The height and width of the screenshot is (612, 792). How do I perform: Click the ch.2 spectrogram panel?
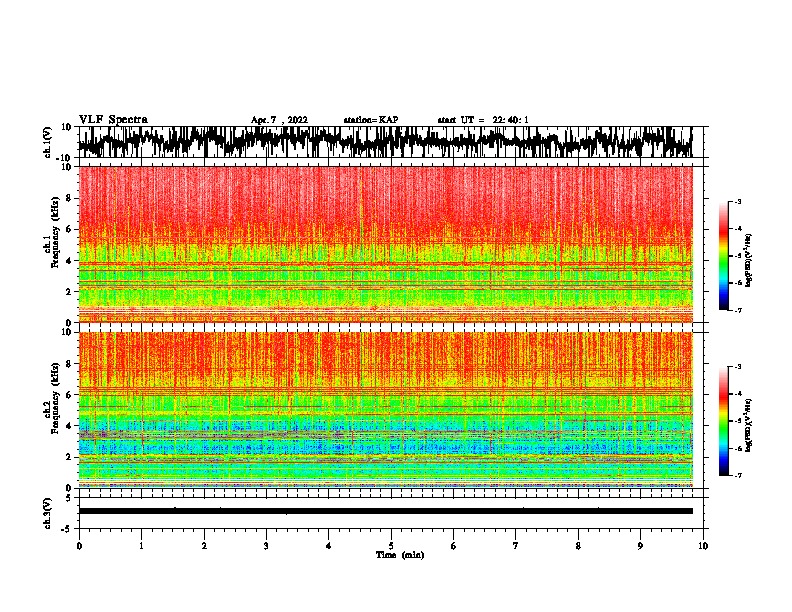(385, 410)
